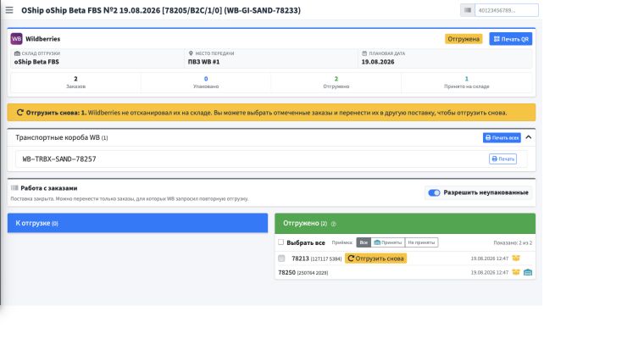Screen dimensions: 644x356
Task: Click the Принято на складе count 1
Action: pos(466,79)
